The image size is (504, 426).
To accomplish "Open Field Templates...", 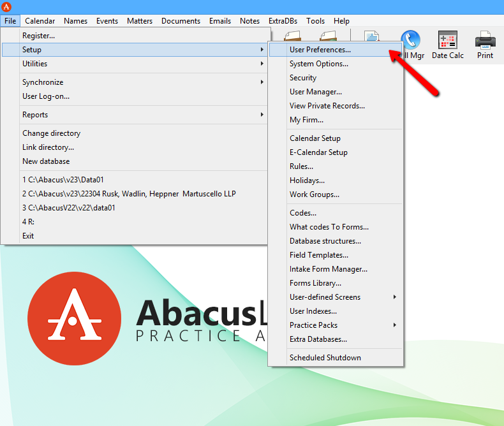I will point(336,255).
